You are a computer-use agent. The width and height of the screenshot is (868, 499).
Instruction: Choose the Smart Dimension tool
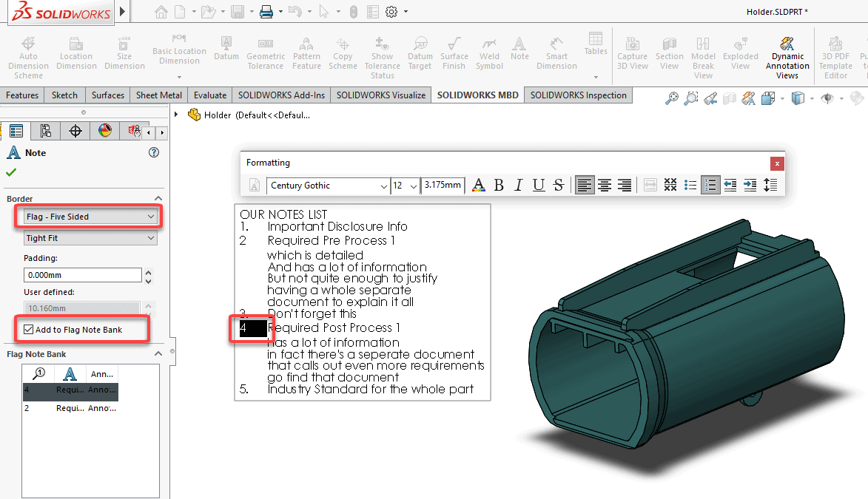point(556,53)
